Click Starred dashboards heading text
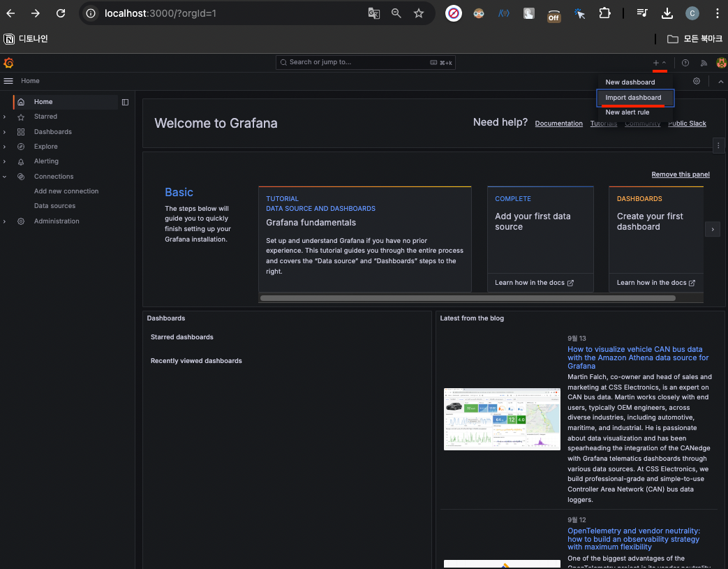The width and height of the screenshot is (728, 569). 182,337
